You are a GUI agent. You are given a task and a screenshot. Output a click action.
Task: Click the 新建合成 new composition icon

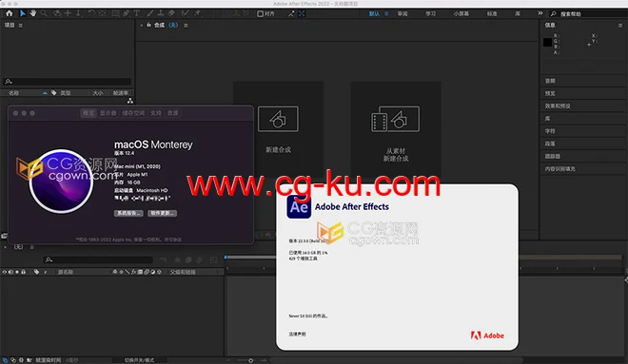pyautogui.click(x=278, y=119)
